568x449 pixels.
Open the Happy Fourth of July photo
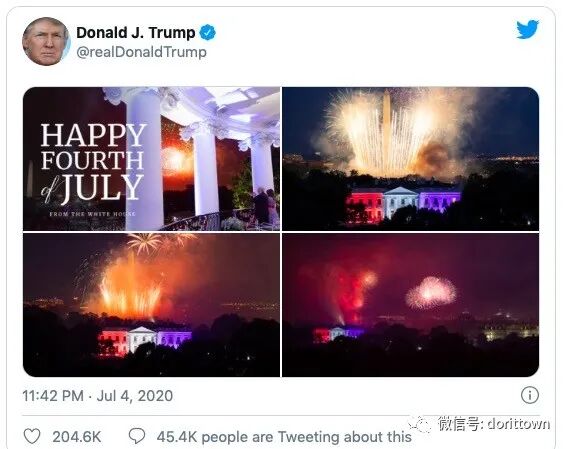point(151,159)
